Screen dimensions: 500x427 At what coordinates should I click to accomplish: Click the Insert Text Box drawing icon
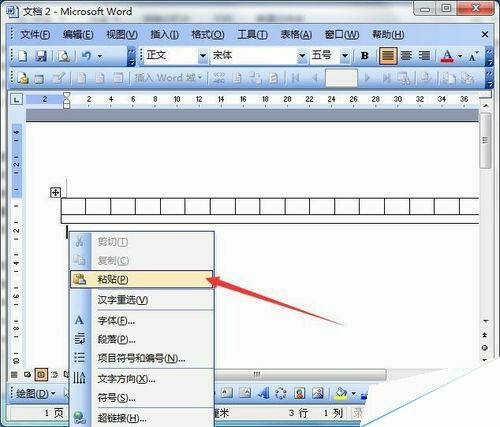pos(226,393)
